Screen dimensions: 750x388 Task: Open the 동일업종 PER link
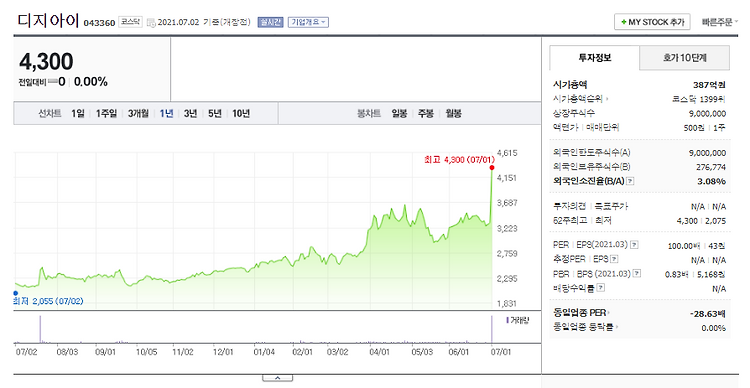tap(581, 313)
